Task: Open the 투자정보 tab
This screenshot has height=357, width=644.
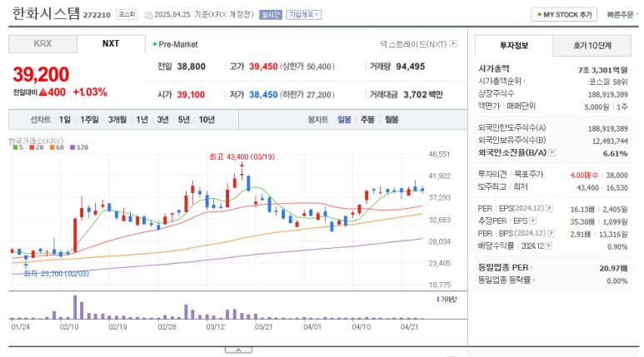Action: [514, 46]
